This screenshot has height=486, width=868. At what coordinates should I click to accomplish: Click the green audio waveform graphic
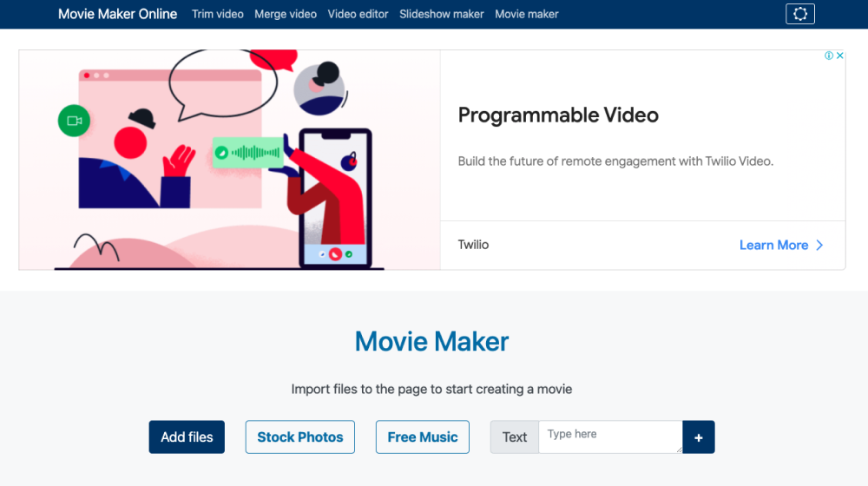(x=249, y=153)
